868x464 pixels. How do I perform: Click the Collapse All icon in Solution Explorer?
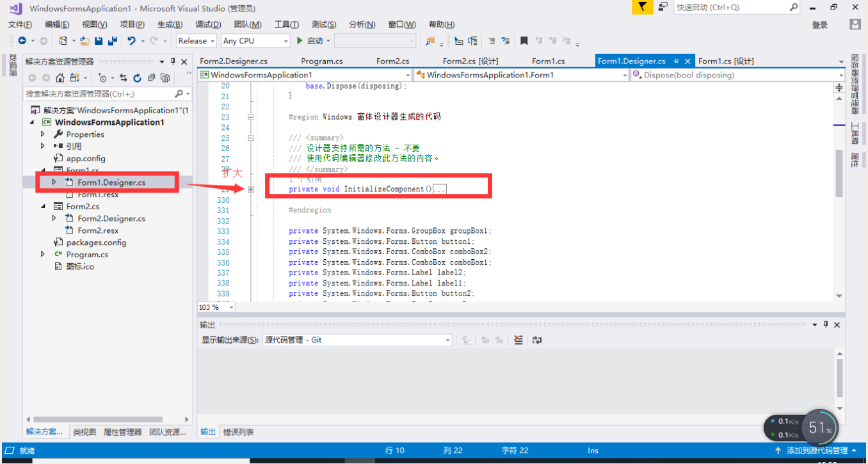pyautogui.click(x=152, y=78)
